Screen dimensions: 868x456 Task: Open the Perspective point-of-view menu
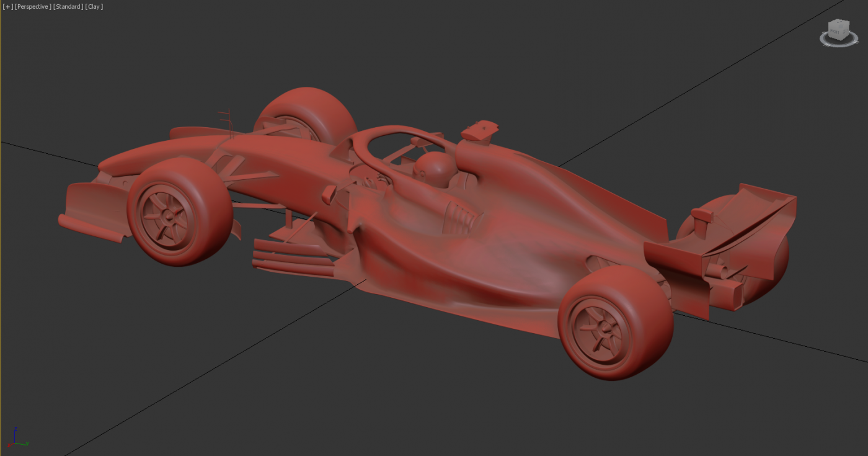click(33, 6)
